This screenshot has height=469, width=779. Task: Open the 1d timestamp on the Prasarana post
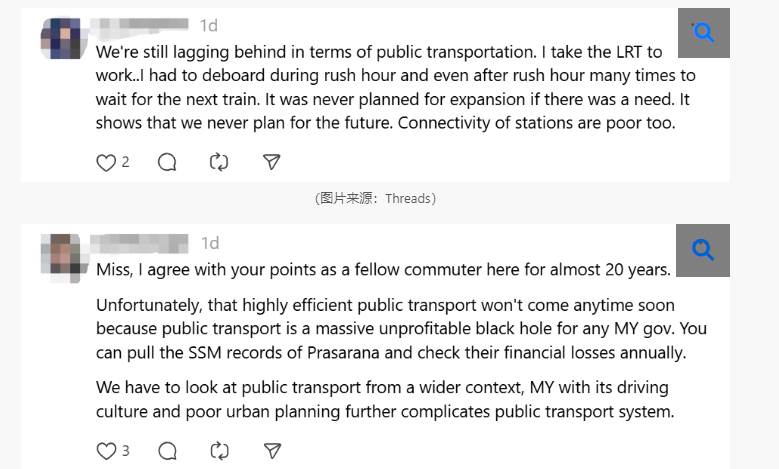coord(209,243)
